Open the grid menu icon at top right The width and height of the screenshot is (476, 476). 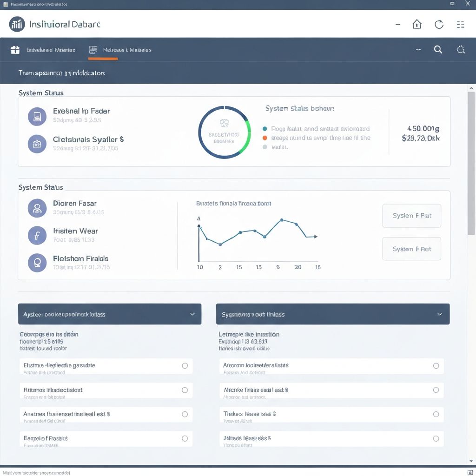click(461, 24)
